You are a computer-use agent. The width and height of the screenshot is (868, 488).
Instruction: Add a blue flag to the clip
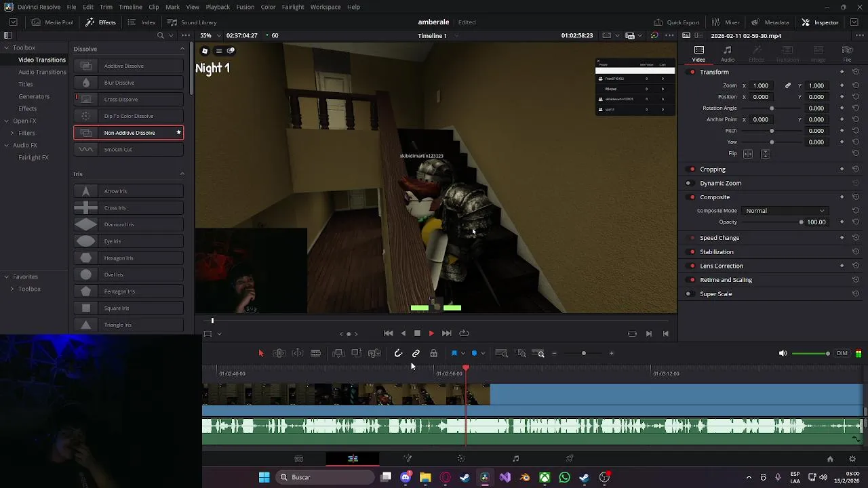[x=454, y=353]
